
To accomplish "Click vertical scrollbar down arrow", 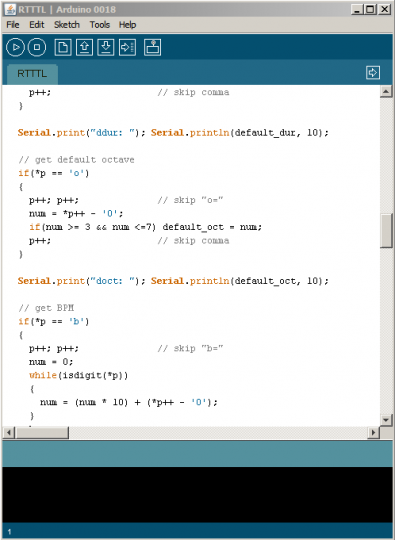I will pos(386,420).
